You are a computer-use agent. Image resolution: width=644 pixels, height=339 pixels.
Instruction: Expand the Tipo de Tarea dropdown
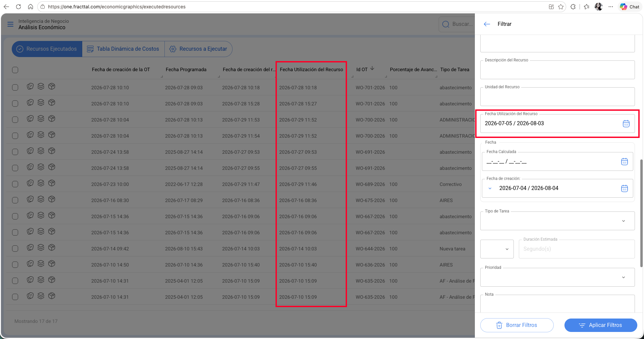coord(623,221)
